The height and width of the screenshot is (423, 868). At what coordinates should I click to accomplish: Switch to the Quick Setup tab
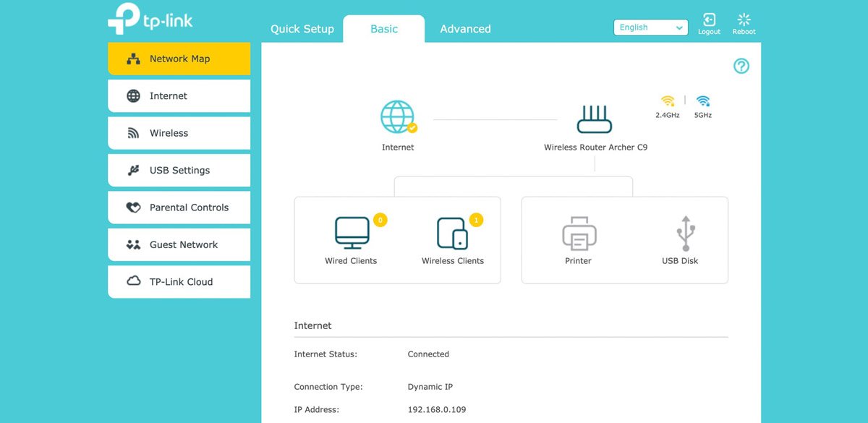[x=302, y=29]
